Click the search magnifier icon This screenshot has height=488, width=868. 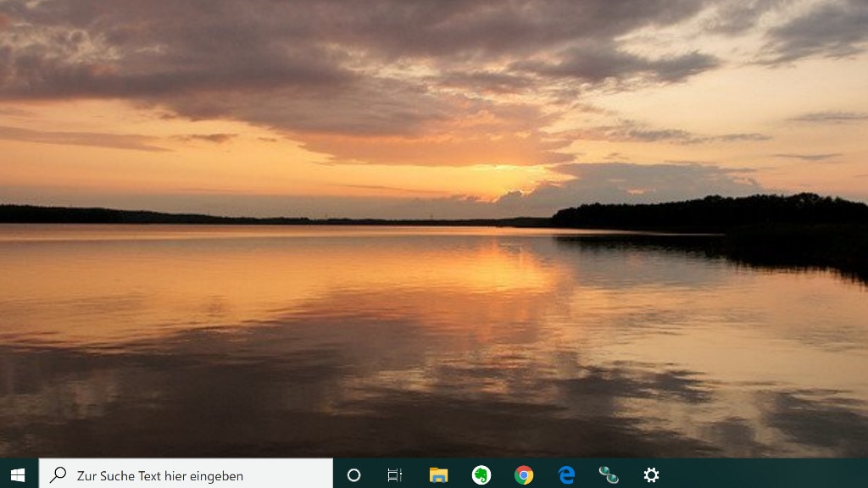pos(56,475)
